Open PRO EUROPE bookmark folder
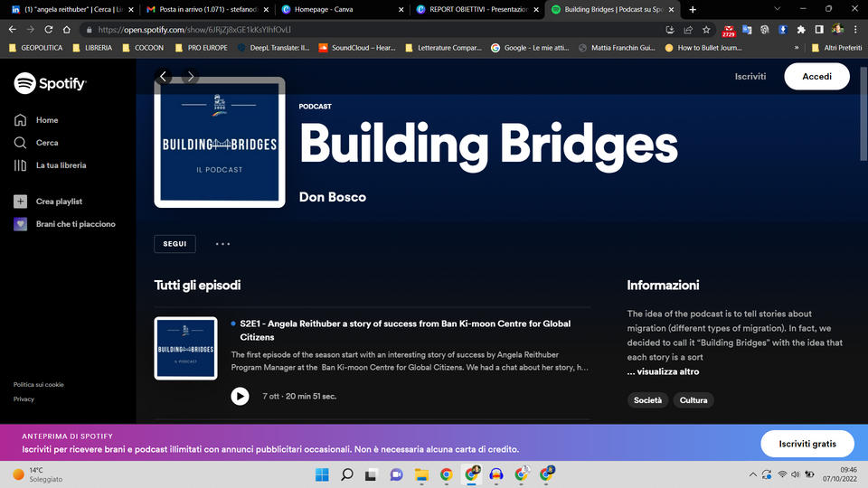Screen dimensions: 868x488 201,48
